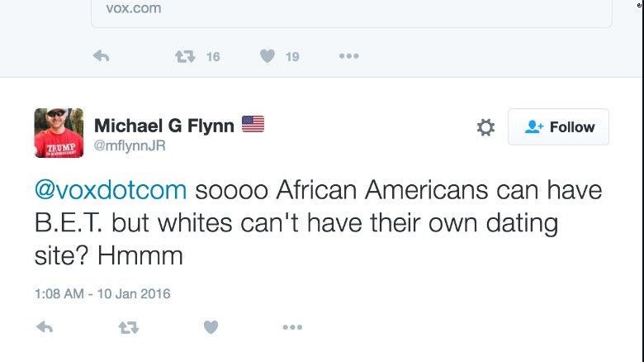Click Michael G Flynn's profile picture
Viewport: 644px width, 362px height.
click(59, 132)
